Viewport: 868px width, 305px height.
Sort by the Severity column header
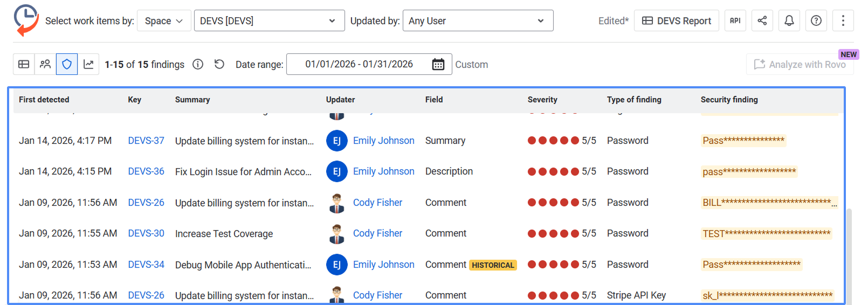(x=542, y=100)
